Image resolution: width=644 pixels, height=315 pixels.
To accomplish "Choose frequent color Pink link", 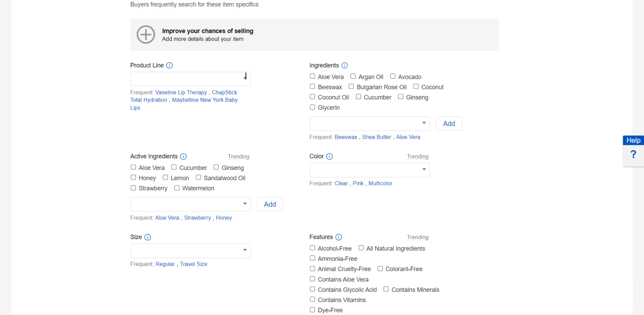I will pos(358,183).
